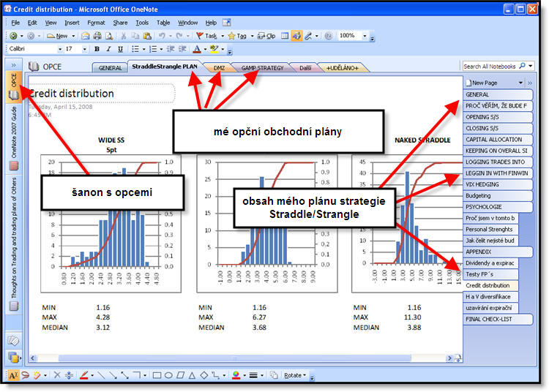
Task: Toggle the highlighted drawing toolbar icon
Action: point(296,36)
